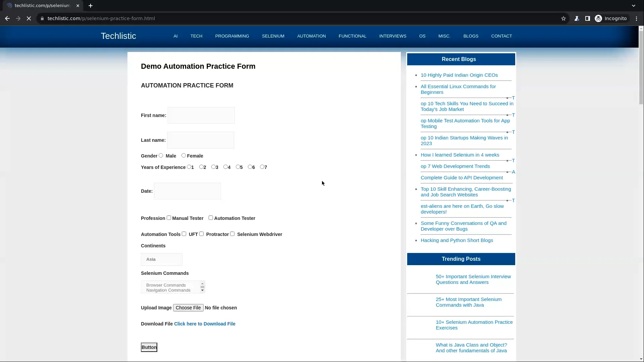Click the browser forward arrow
The image size is (644, 362).
18,18
